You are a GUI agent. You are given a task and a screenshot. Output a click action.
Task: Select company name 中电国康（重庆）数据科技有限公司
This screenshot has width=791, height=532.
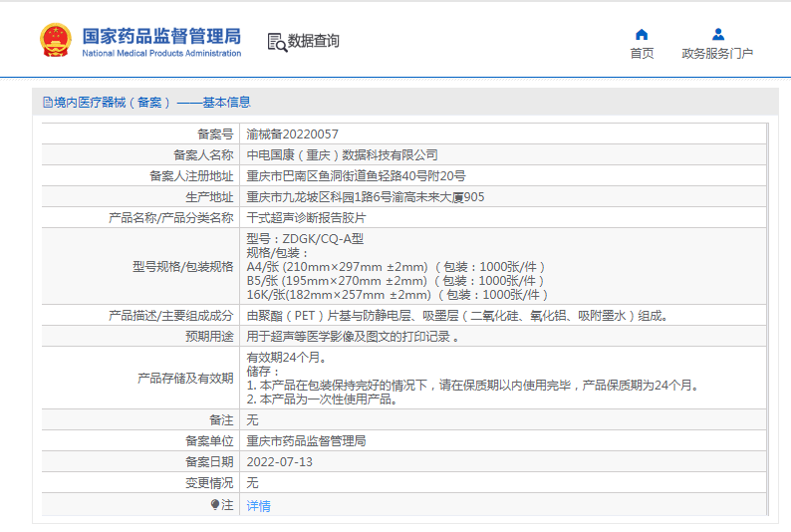tap(342, 154)
